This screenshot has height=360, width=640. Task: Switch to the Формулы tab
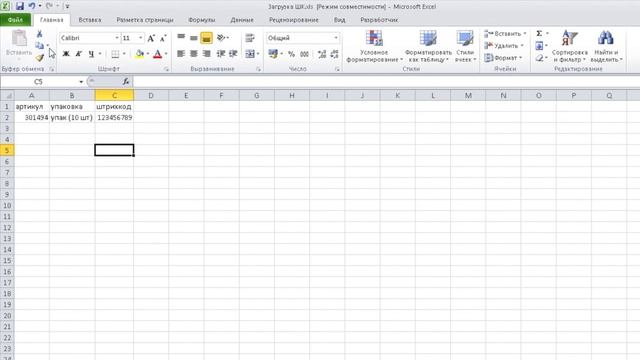pos(202,20)
